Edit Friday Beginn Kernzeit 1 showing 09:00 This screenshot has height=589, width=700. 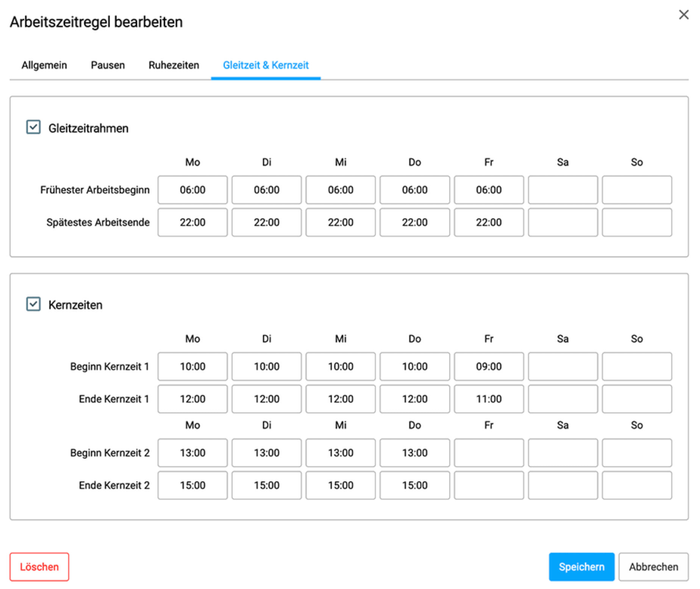click(489, 367)
